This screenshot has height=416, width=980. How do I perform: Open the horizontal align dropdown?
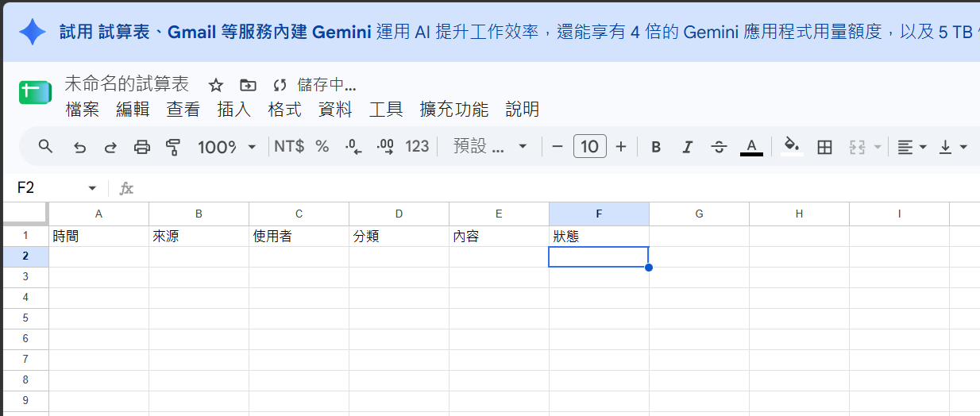pos(912,147)
